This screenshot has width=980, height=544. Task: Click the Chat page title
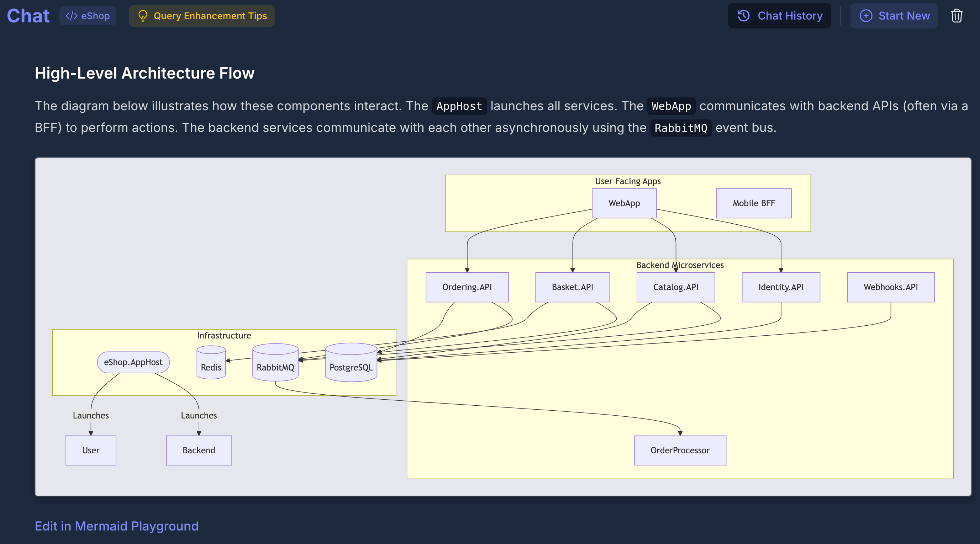(x=28, y=16)
